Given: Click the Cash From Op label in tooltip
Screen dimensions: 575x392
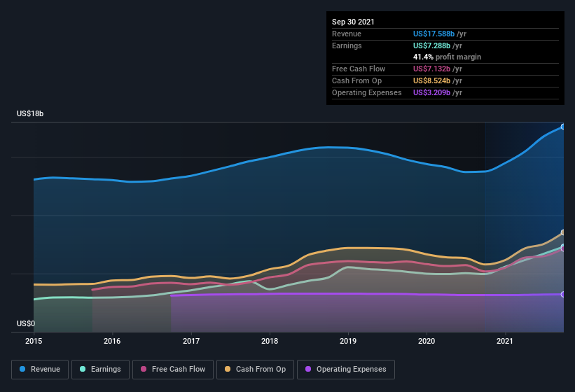Looking at the screenshot, I should (356, 80).
